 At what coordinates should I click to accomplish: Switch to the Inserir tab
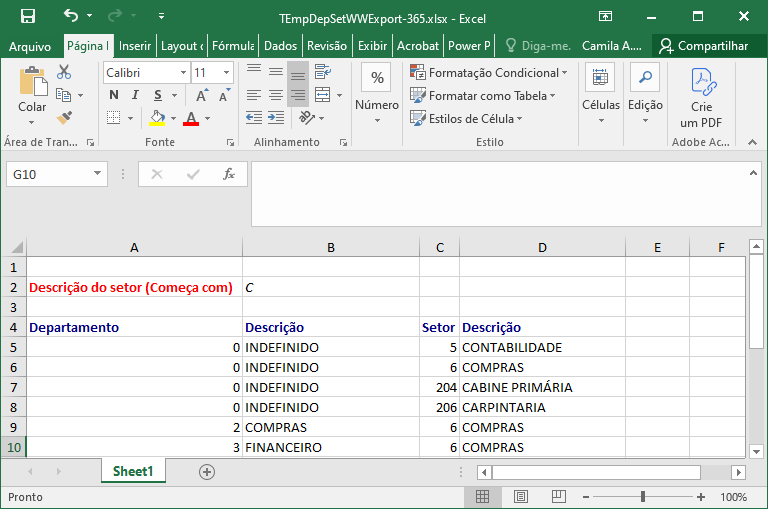[135, 46]
